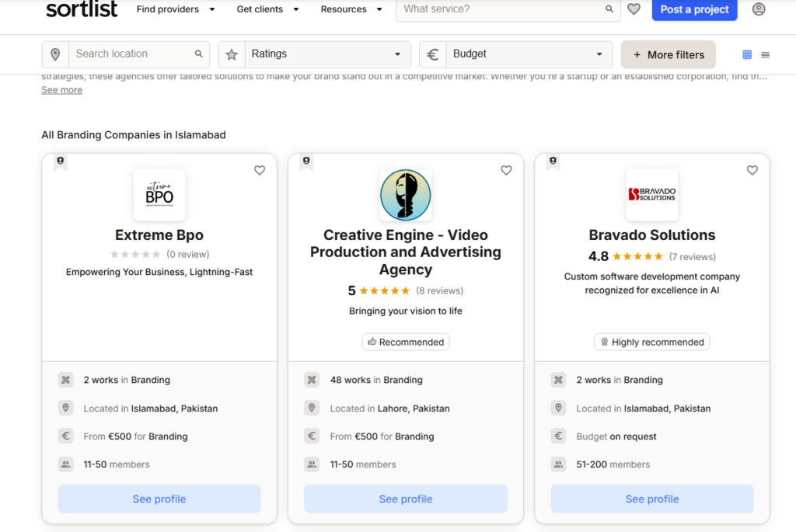Click members icon in Bravado Solutions card
Screen dimensions: 796x532
coord(558,464)
